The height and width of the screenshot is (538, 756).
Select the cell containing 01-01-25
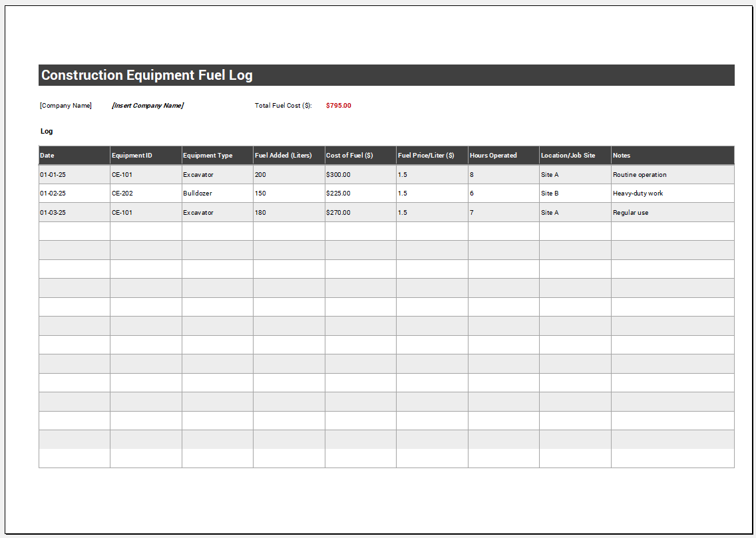tap(54, 174)
